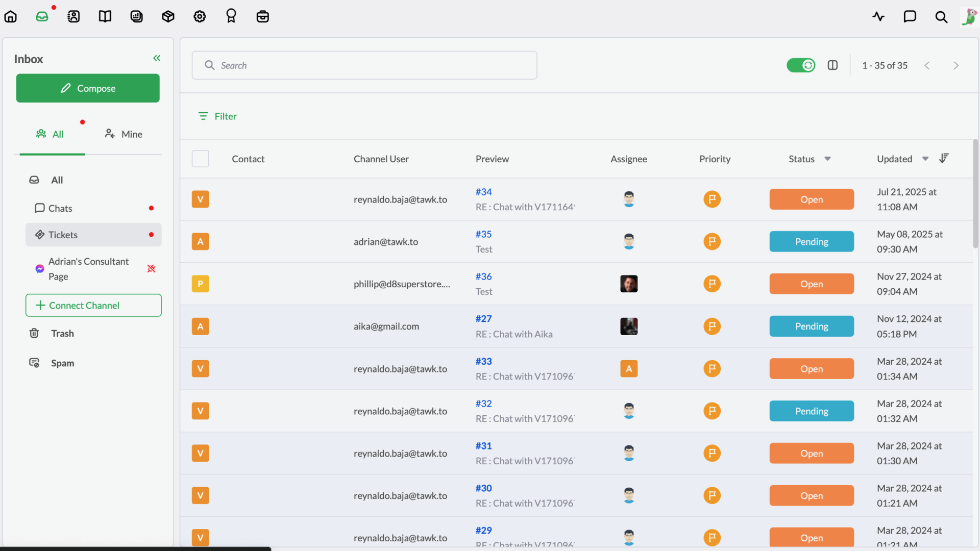This screenshot has height=551, width=980.
Task: Open ticket #34 link
Action: [x=483, y=192]
